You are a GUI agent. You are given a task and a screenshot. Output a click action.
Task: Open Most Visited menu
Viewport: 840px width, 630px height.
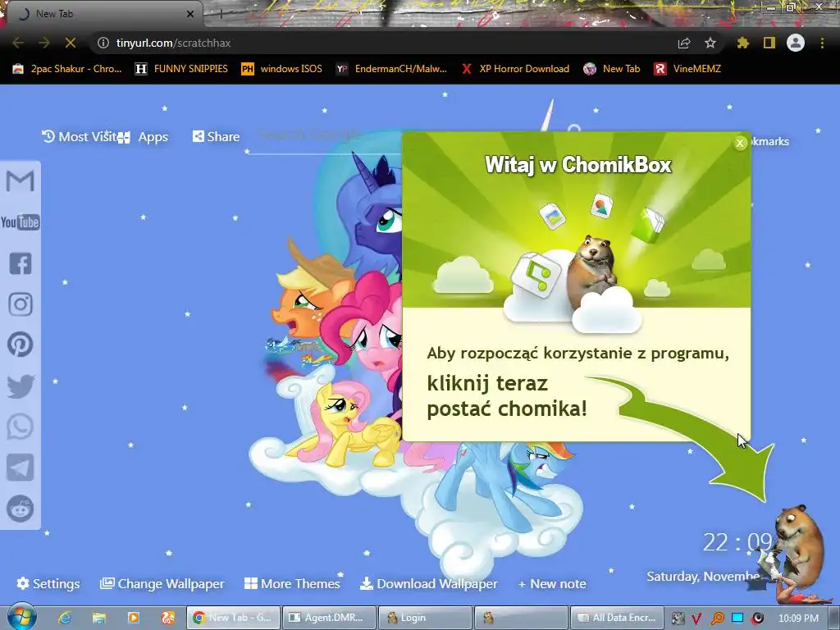tap(80, 137)
